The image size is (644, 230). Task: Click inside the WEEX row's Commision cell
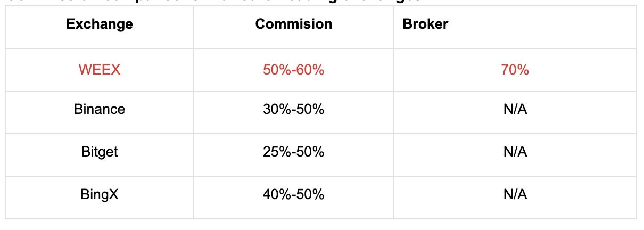point(294,70)
